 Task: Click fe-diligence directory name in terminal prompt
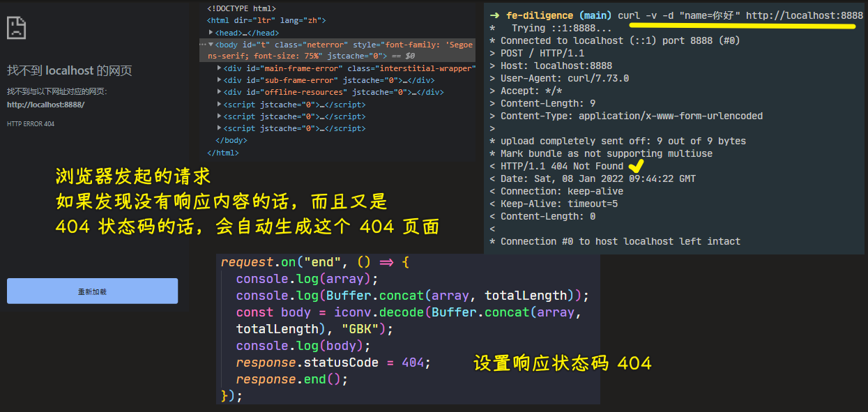pos(540,15)
